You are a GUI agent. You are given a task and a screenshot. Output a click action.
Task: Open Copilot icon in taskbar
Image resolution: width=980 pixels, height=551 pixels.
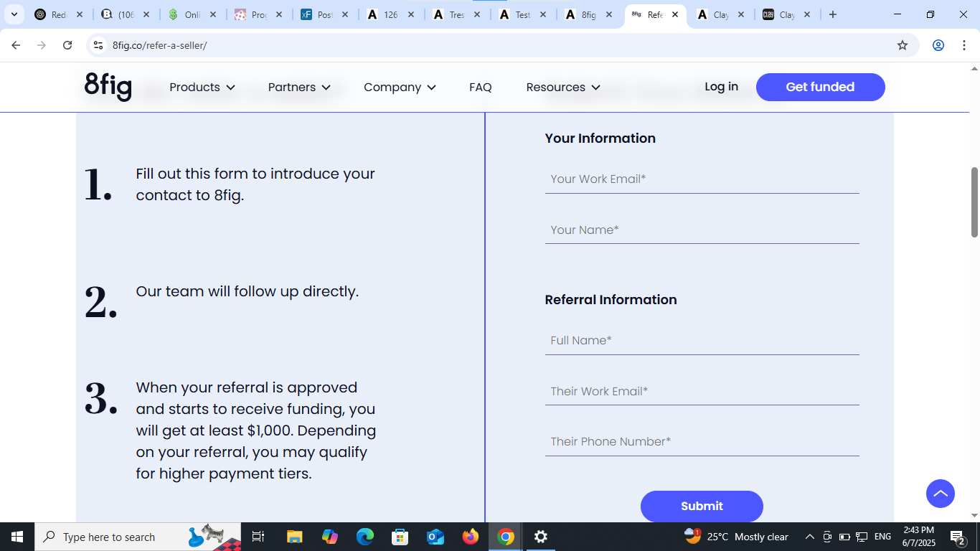click(330, 537)
